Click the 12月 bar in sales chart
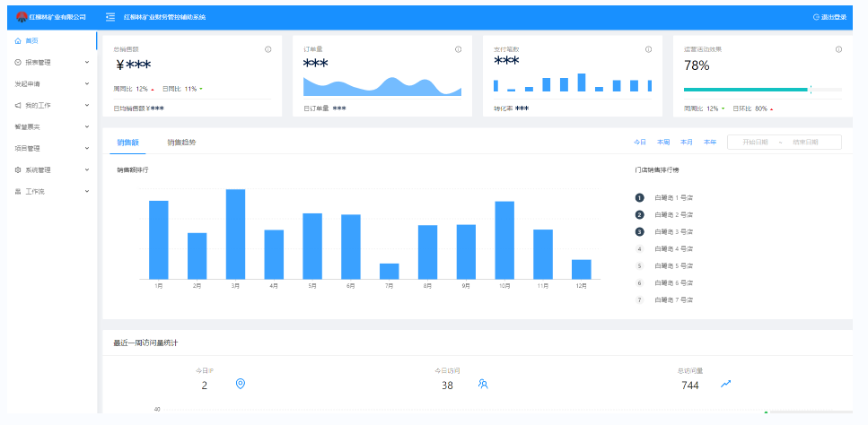Image resolution: width=868 pixels, height=425 pixels. (582, 269)
